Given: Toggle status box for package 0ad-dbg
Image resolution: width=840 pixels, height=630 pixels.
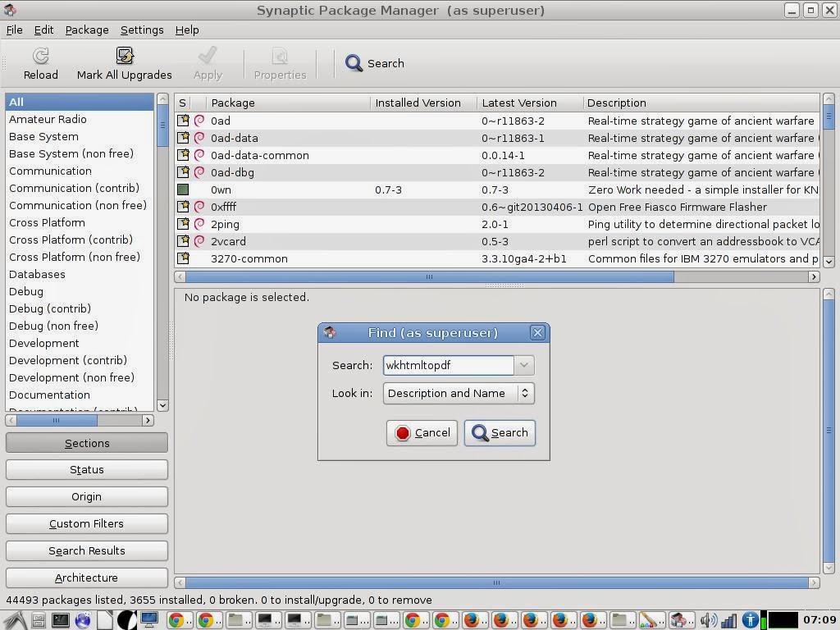Looking at the screenshot, I should (183, 172).
